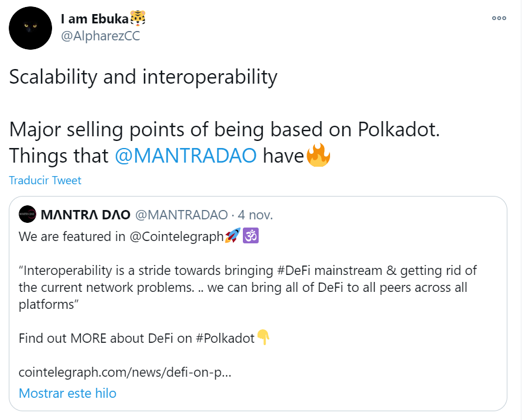522x420 pixels.
Task: Click the I am Ebuka profile avatar
Action: (30, 28)
